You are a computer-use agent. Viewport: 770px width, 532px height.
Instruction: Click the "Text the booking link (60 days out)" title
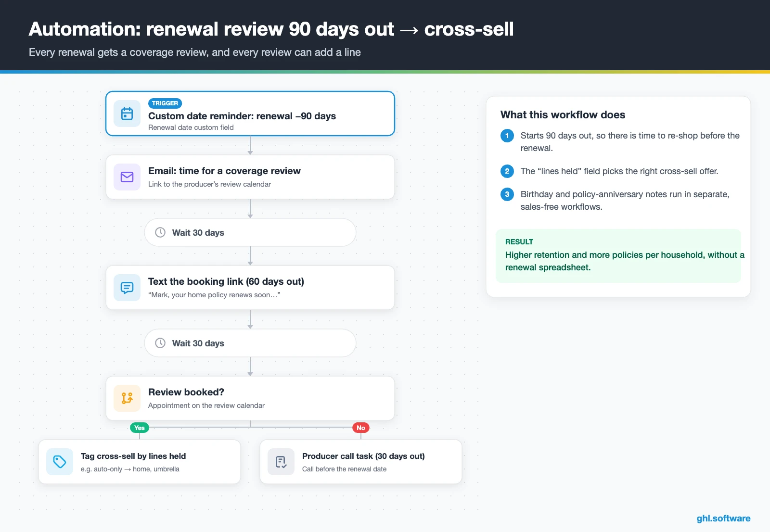226,281
